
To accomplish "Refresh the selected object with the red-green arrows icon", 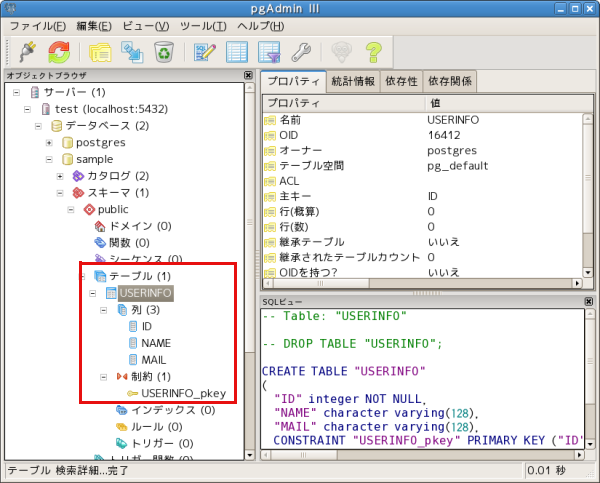I will click(x=59, y=52).
